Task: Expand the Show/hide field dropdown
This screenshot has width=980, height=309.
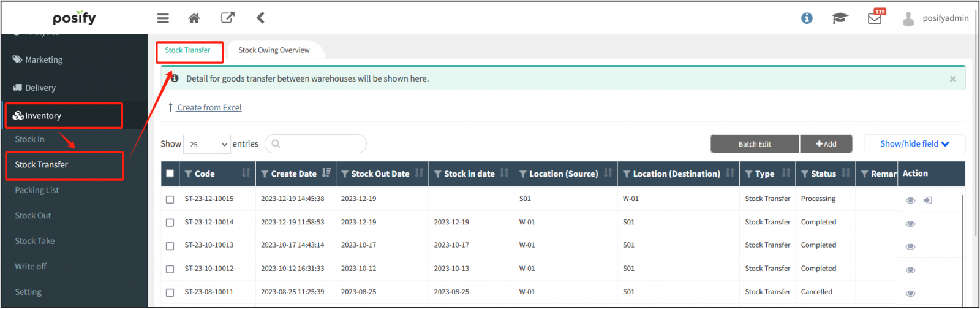Action: (914, 144)
